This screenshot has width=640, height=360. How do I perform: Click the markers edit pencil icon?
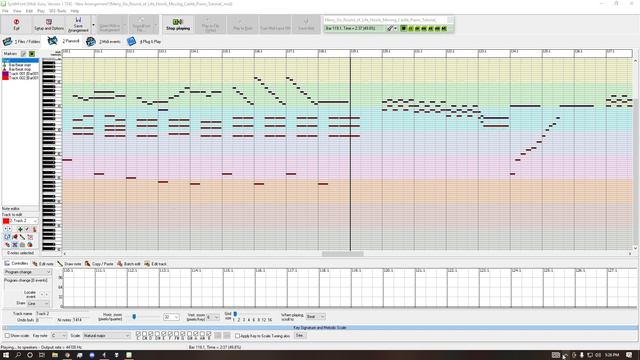tap(24, 54)
